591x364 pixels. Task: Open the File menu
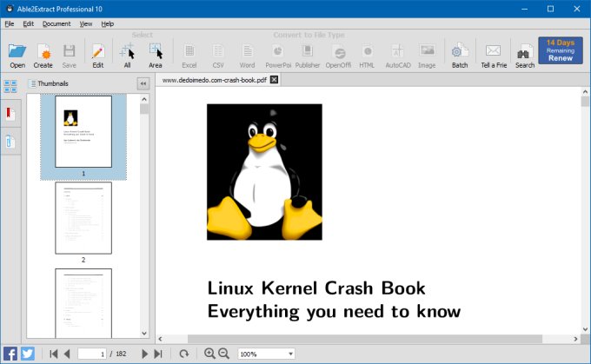pos(9,23)
